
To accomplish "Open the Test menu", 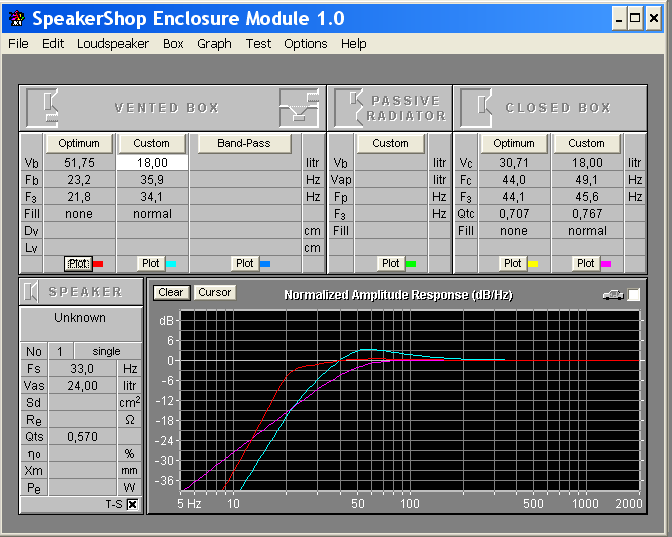I will click(x=258, y=44).
